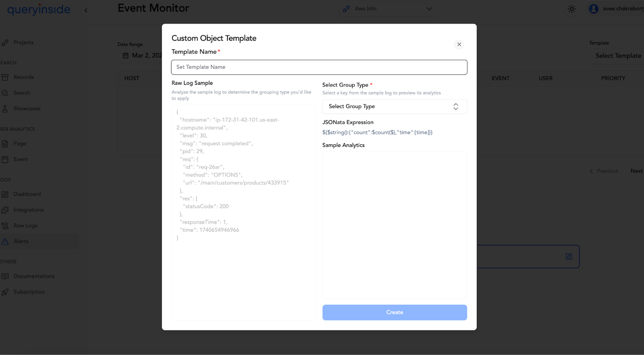Open the Search magnifier icon in sidebar

click(x=5, y=93)
